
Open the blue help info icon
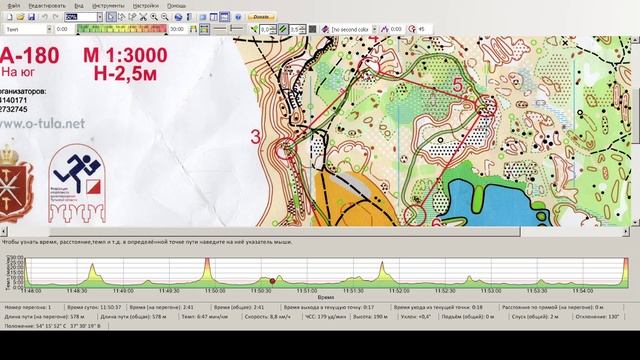238,17
